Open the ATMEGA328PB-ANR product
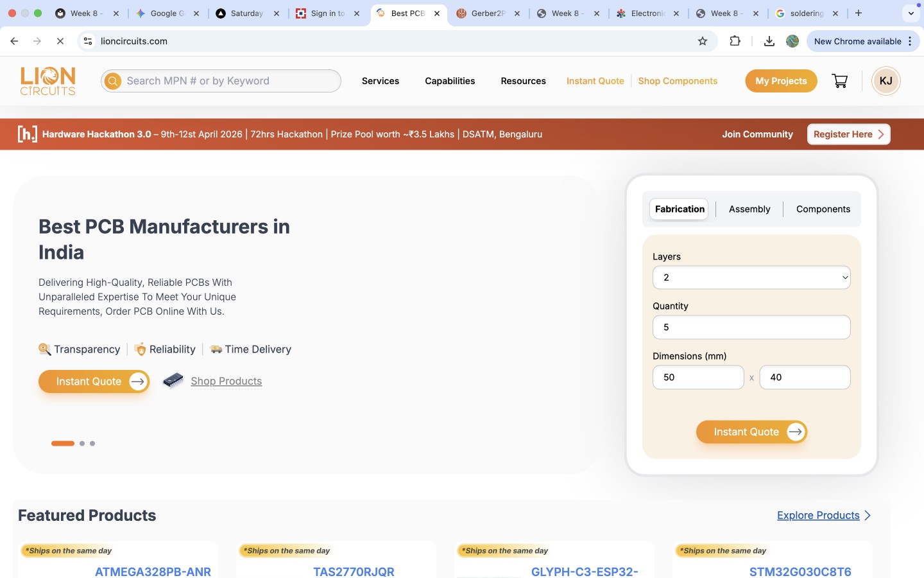 pos(153,571)
